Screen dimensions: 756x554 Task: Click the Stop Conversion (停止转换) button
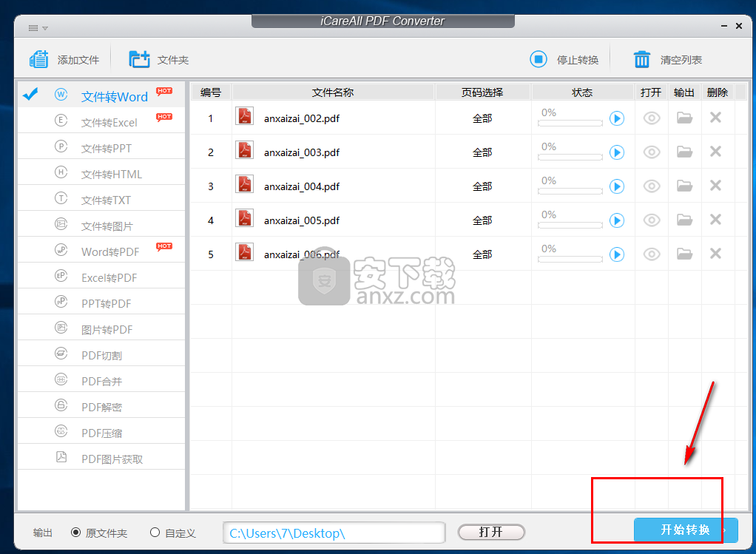(x=564, y=60)
